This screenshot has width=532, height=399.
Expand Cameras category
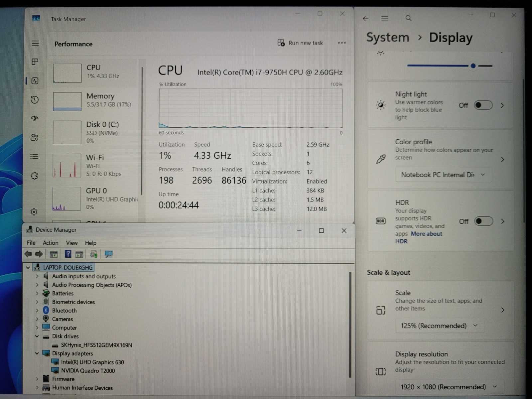click(x=37, y=319)
